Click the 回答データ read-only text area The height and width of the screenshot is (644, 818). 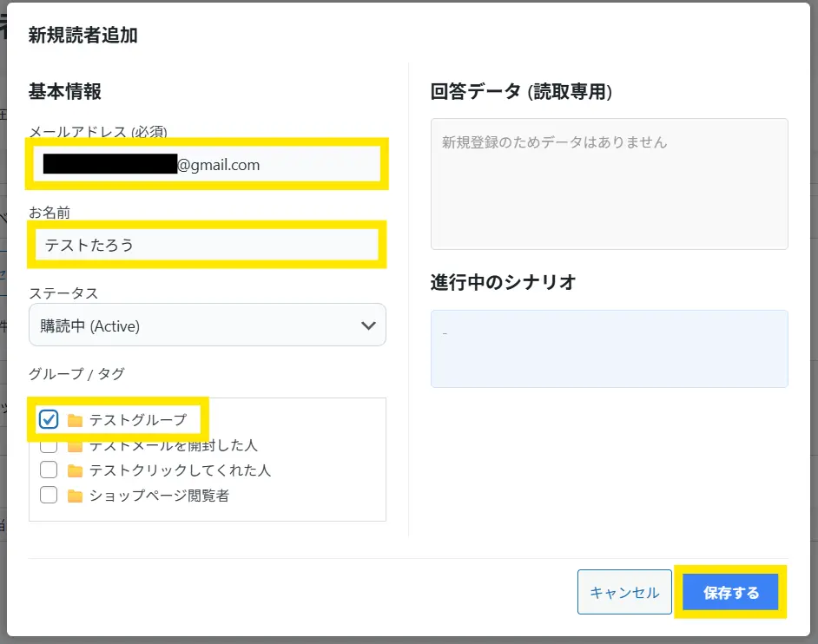pos(609,184)
